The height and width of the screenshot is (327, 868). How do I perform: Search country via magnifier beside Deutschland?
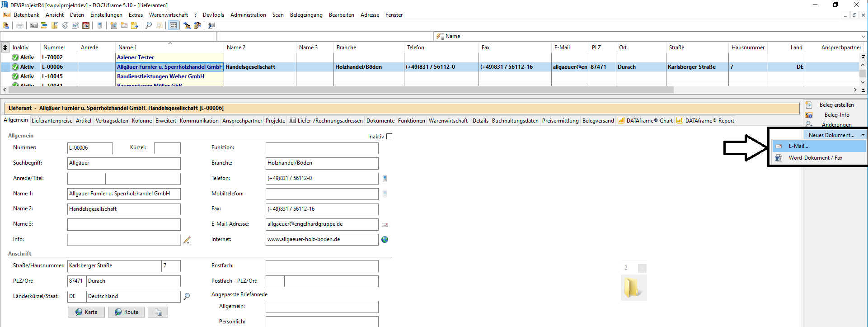187,297
